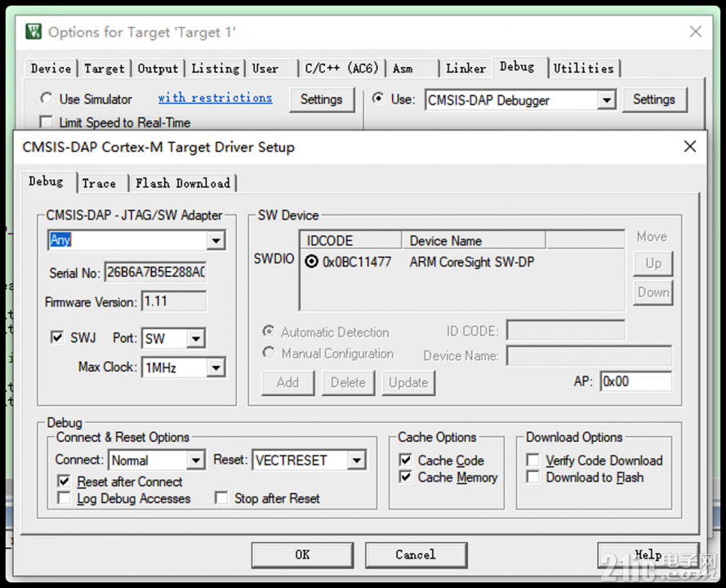Select the 0x0BC11477 device radio button

tap(312, 261)
